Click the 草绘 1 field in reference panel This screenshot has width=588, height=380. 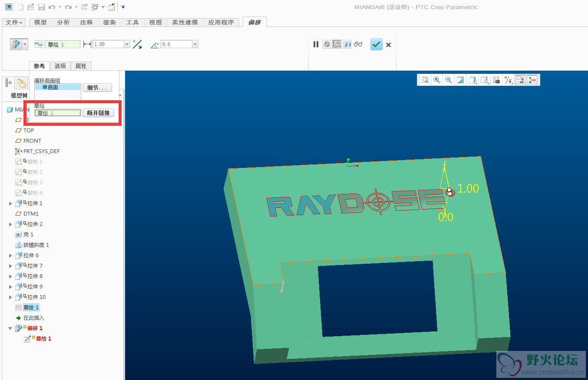click(x=58, y=113)
